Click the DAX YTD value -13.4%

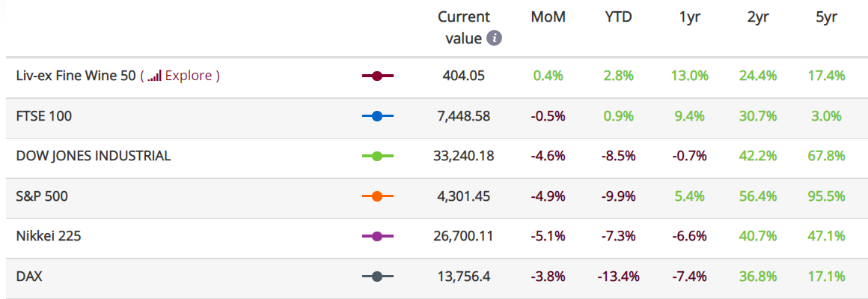coord(618,277)
